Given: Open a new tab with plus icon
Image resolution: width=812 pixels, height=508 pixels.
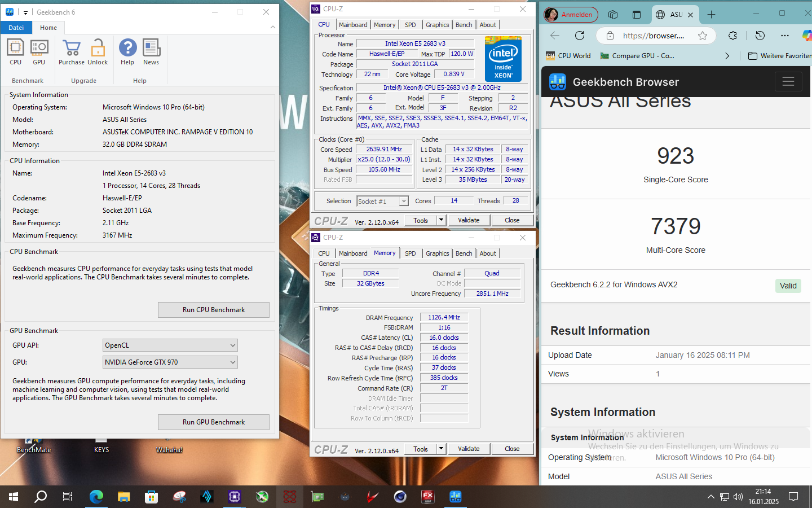Looking at the screenshot, I should tap(711, 15).
